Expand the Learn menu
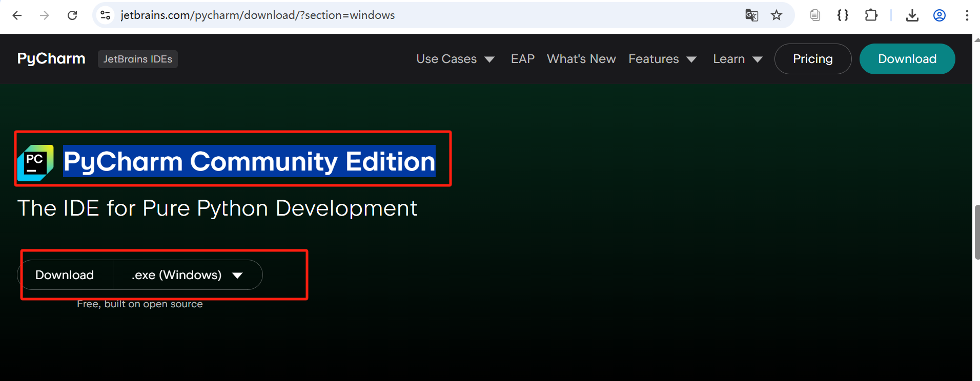 pyautogui.click(x=738, y=59)
